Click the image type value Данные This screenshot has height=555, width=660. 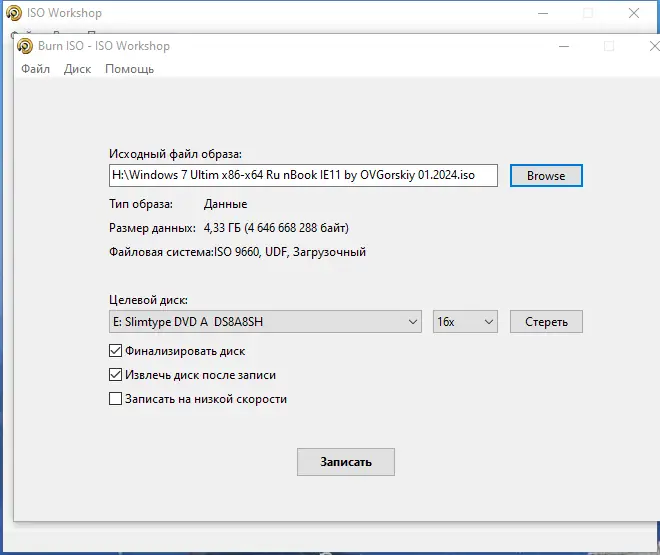[225, 204]
